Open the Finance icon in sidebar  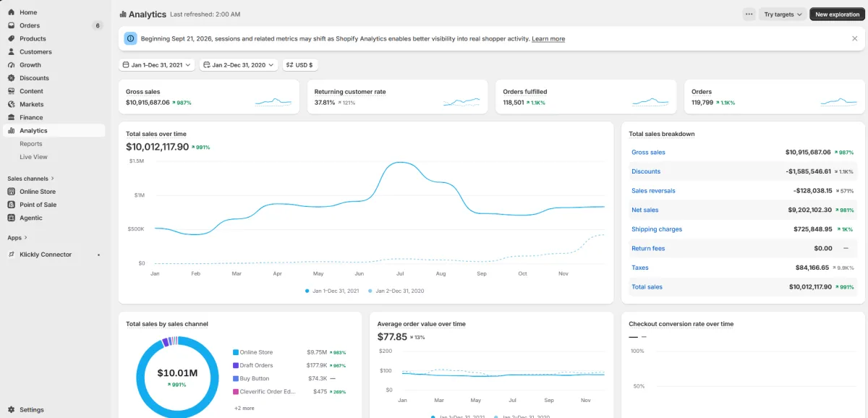pos(12,117)
